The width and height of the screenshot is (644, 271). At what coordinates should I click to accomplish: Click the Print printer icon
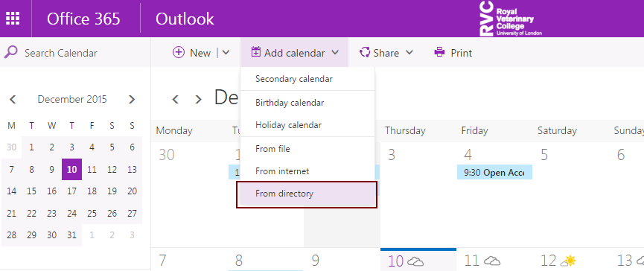(x=439, y=52)
